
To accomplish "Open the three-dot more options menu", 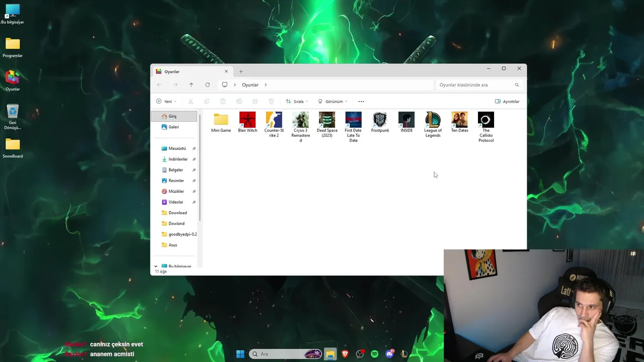I will coord(361,101).
